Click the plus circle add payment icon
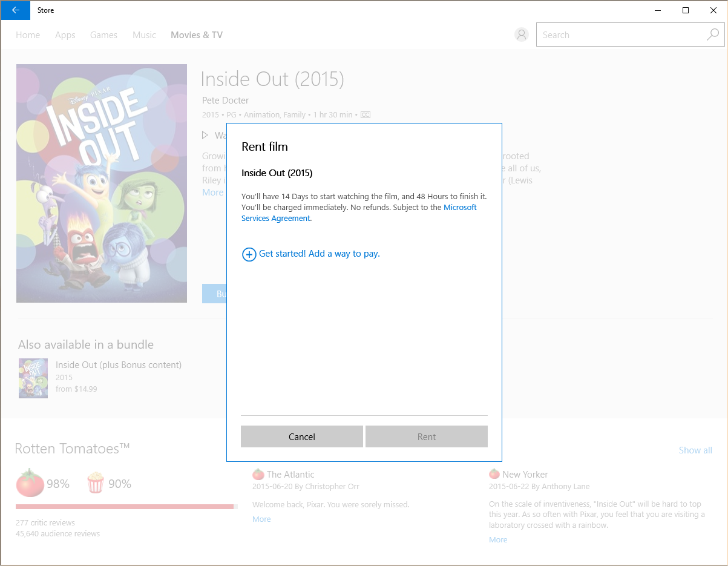 249,254
